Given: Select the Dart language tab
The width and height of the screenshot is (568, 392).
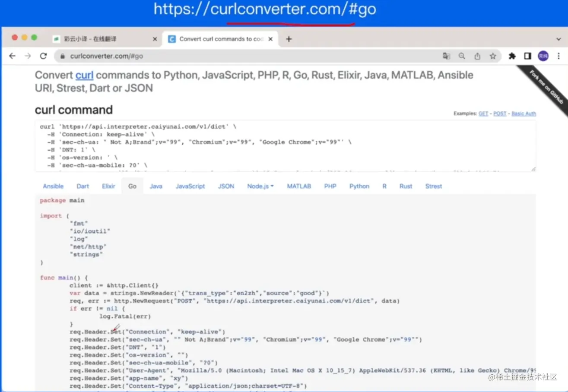Looking at the screenshot, I should [83, 186].
